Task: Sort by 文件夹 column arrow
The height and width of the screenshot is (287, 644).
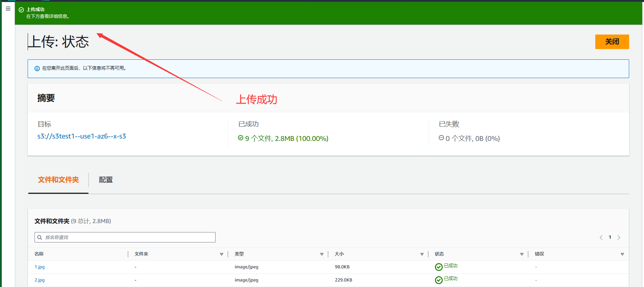Action: point(221,254)
